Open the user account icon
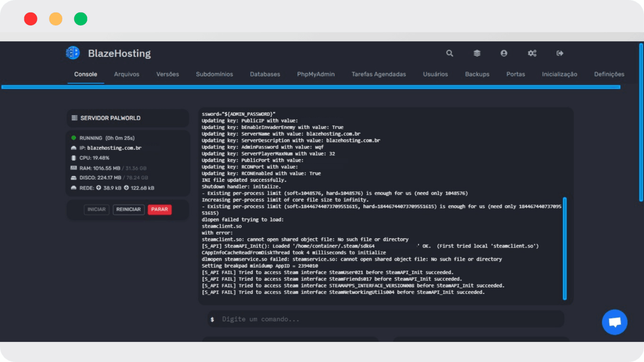Viewport: 644px width, 362px height. [504, 53]
